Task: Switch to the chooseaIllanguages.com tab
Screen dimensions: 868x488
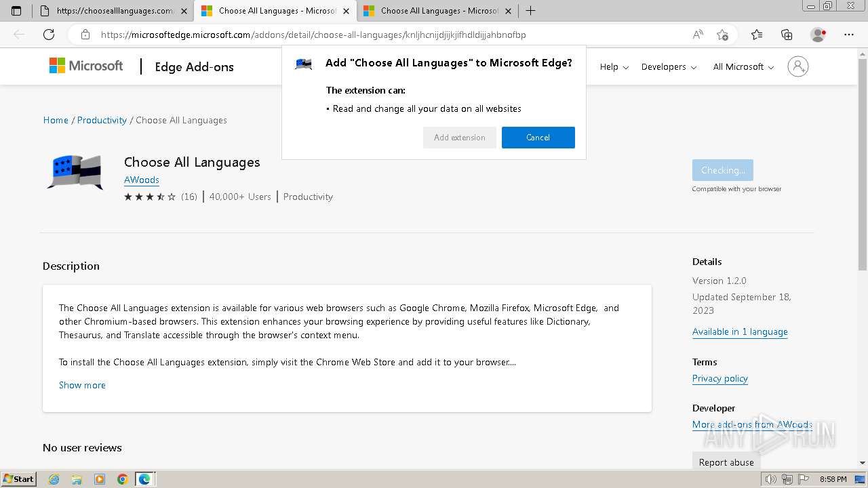Action: (x=113, y=11)
